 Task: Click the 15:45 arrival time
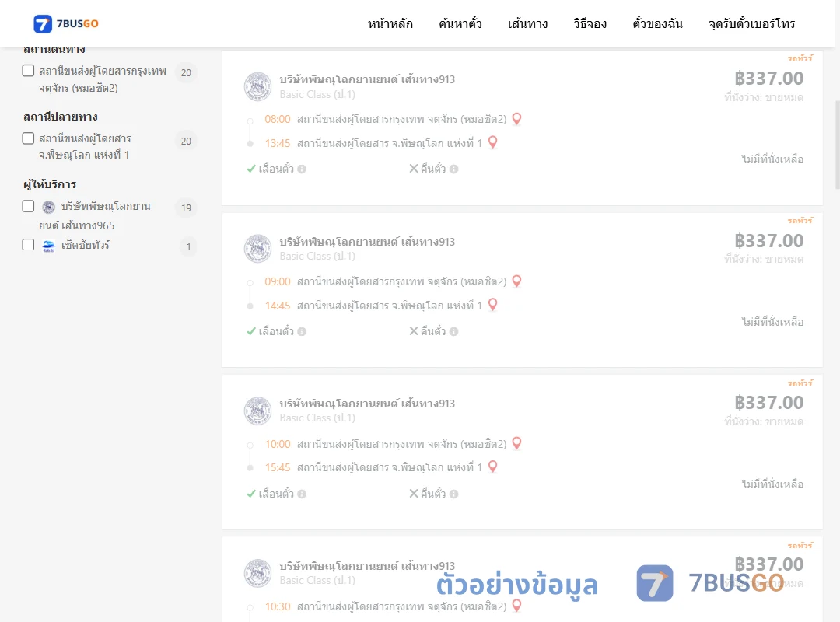coord(278,467)
